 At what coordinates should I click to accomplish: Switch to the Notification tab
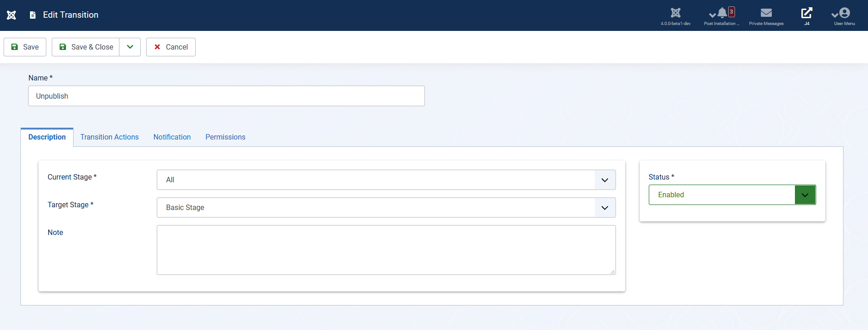(172, 137)
